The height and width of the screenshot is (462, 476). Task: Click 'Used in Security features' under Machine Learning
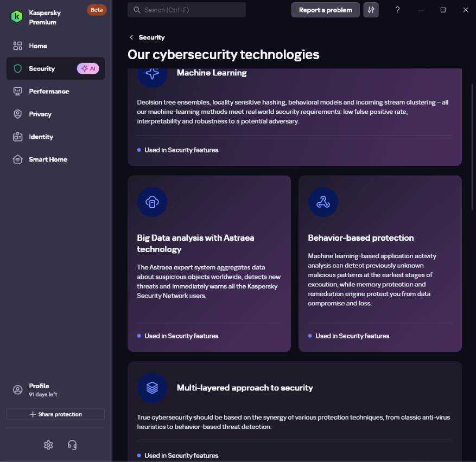pyautogui.click(x=181, y=150)
